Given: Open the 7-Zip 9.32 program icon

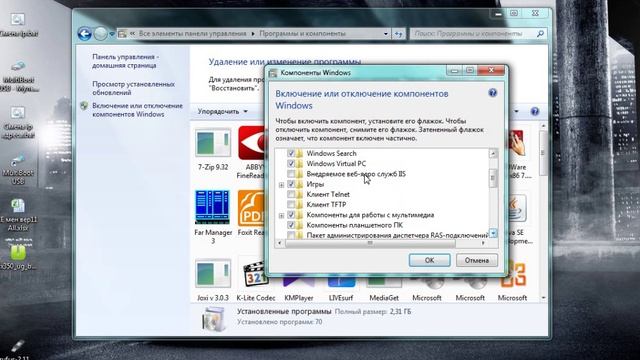Looking at the screenshot, I should pos(213,143).
